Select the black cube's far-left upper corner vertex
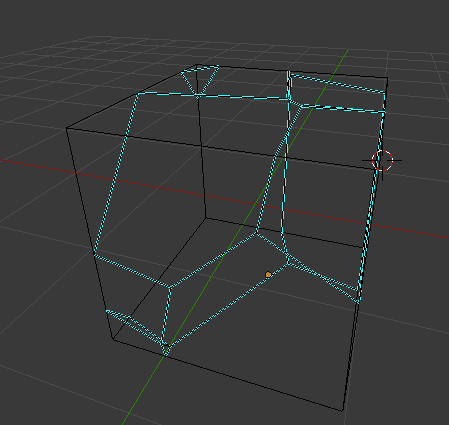 pos(67,128)
